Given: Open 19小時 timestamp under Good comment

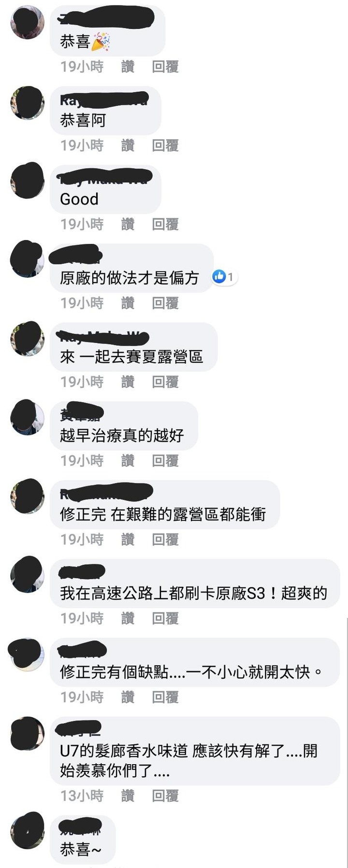Looking at the screenshot, I should coord(82,224).
